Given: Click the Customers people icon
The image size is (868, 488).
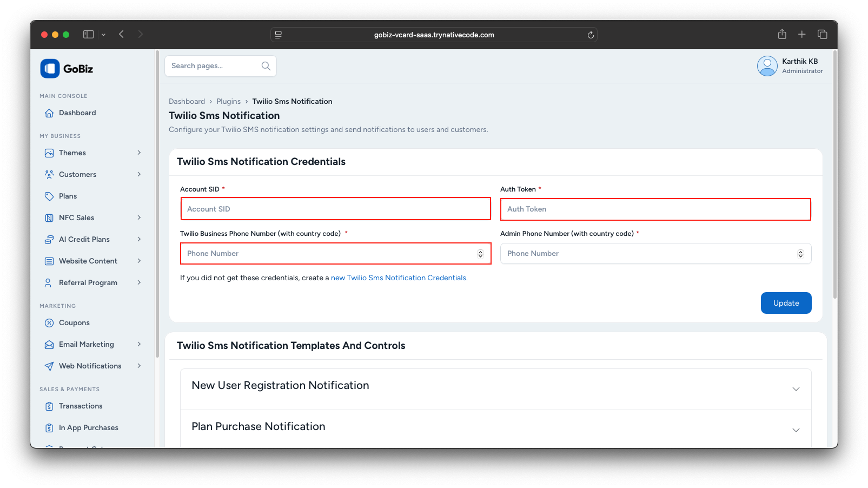Looking at the screenshot, I should point(49,175).
